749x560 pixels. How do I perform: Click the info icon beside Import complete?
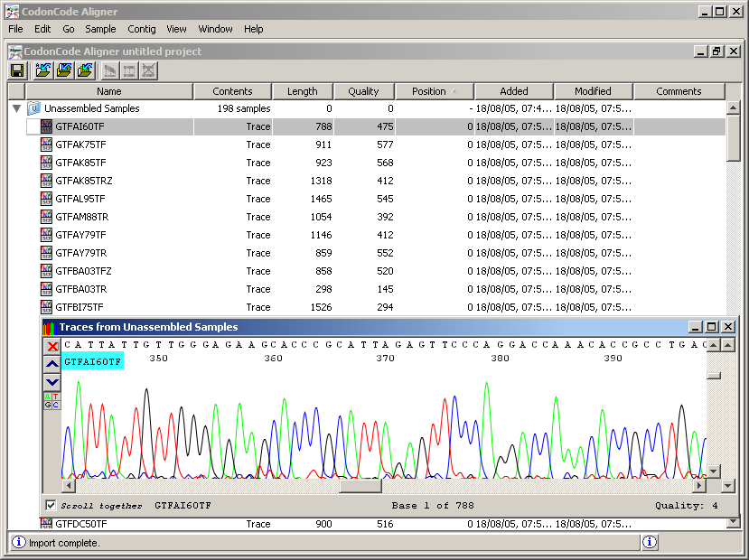click(x=18, y=542)
